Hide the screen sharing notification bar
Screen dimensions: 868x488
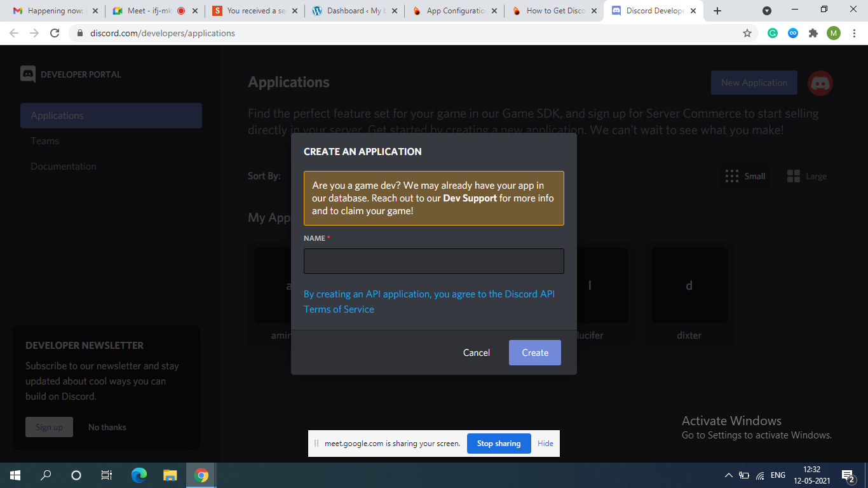[x=545, y=444]
